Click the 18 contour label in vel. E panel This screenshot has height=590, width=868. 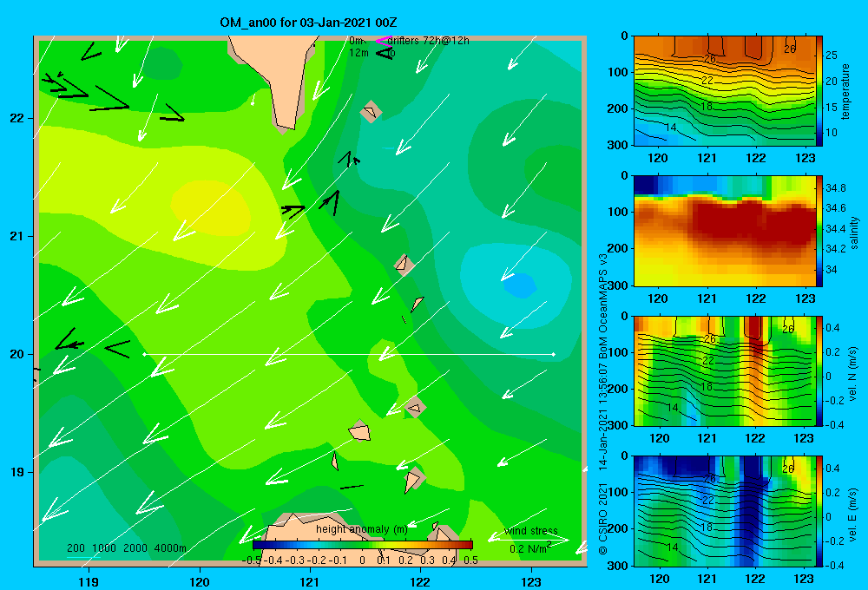pyautogui.click(x=707, y=527)
